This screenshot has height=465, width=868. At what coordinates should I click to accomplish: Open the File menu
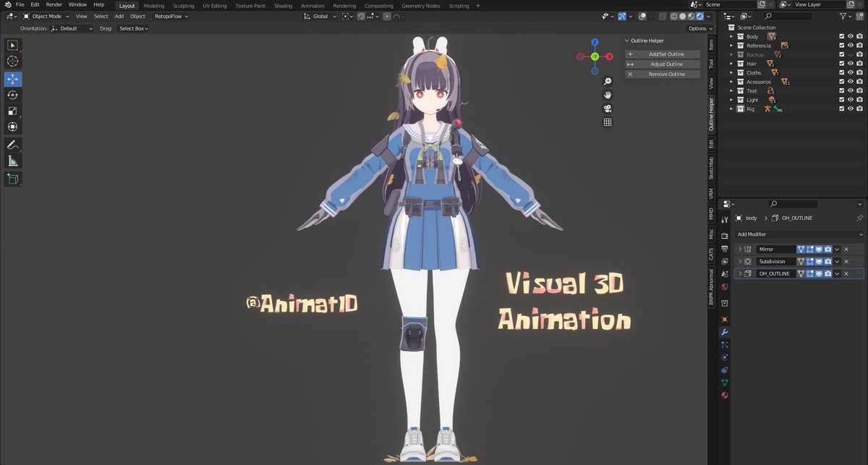tap(20, 4)
